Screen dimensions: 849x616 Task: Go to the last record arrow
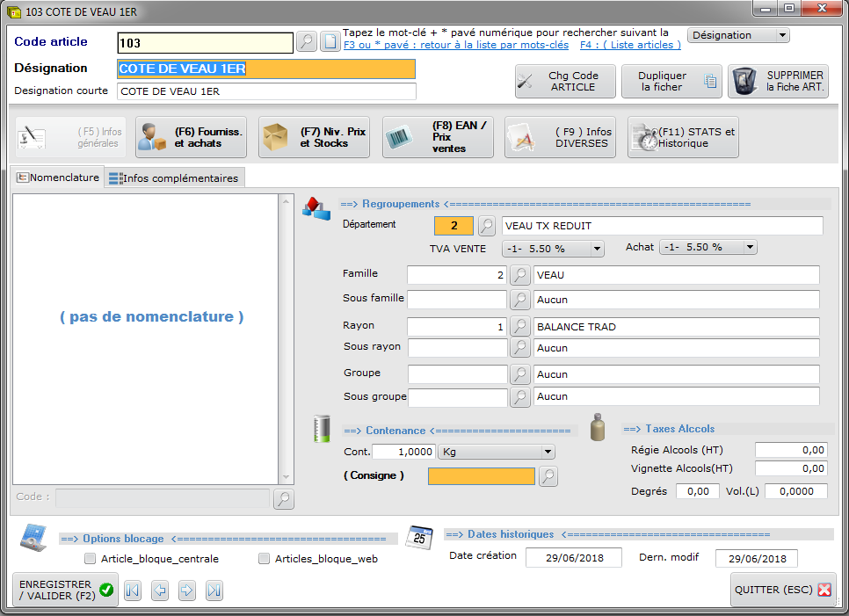pyautogui.click(x=214, y=591)
